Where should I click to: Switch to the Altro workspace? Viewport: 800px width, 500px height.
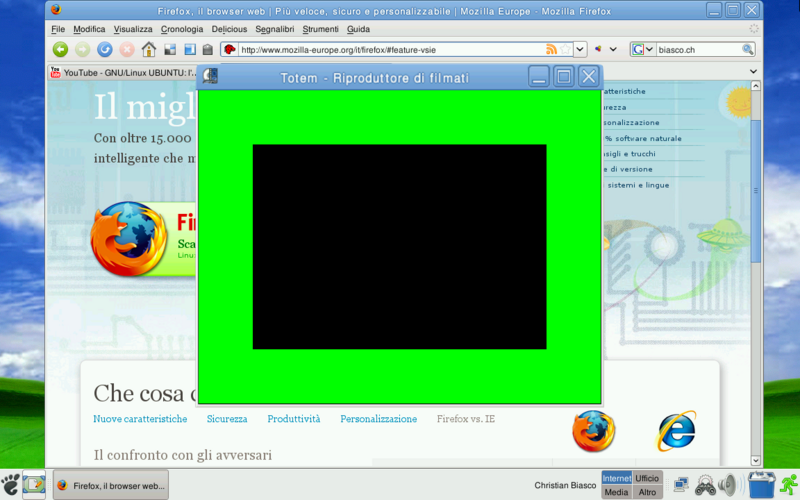647,492
